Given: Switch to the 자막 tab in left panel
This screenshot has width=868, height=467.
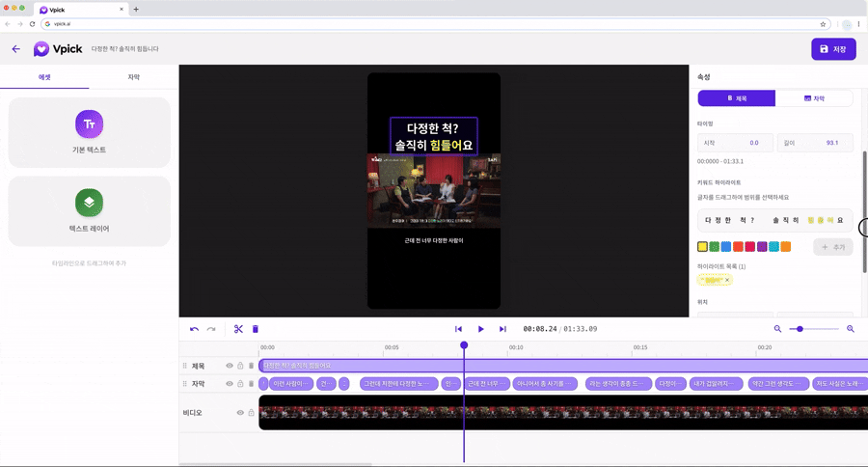Looking at the screenshot, I should pyautogui.click(x=133, y=77).
